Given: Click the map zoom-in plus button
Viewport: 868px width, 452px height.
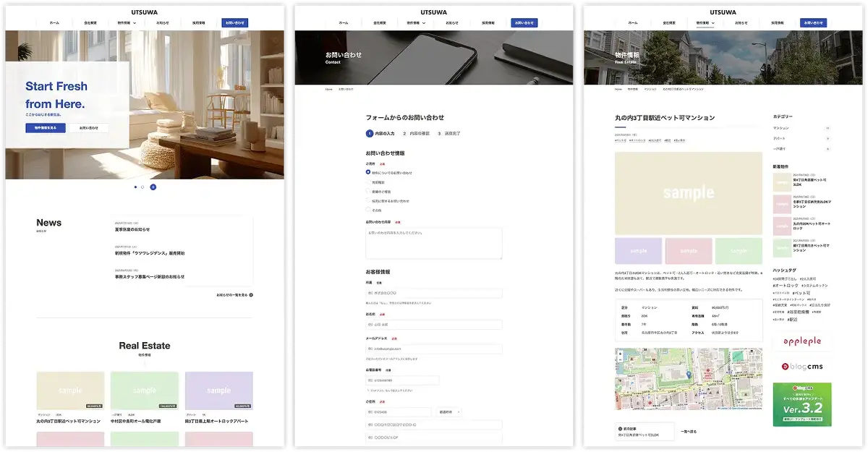Looking at the screenshot, I should pos(620,353).
